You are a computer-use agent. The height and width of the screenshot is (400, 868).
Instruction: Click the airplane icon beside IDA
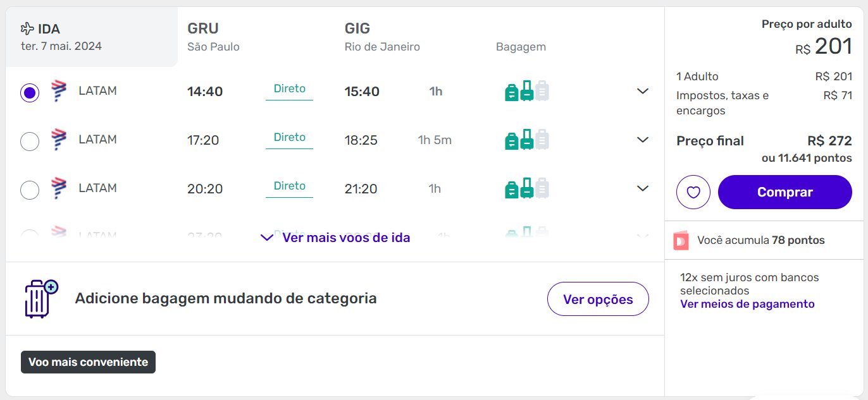[27, 28]
